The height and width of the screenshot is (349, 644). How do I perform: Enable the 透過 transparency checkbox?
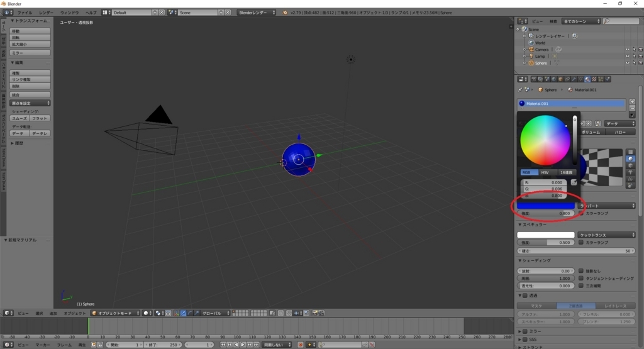[x=525, y=296]
